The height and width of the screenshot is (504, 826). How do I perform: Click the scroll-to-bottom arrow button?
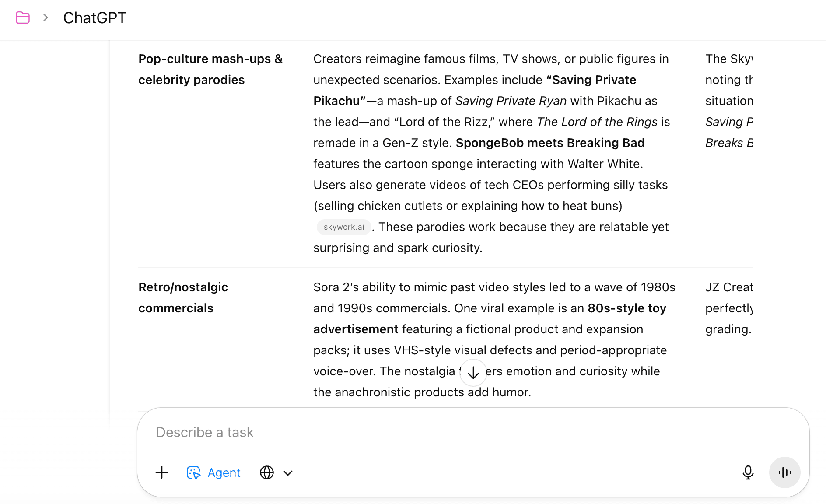pos(473,373)
